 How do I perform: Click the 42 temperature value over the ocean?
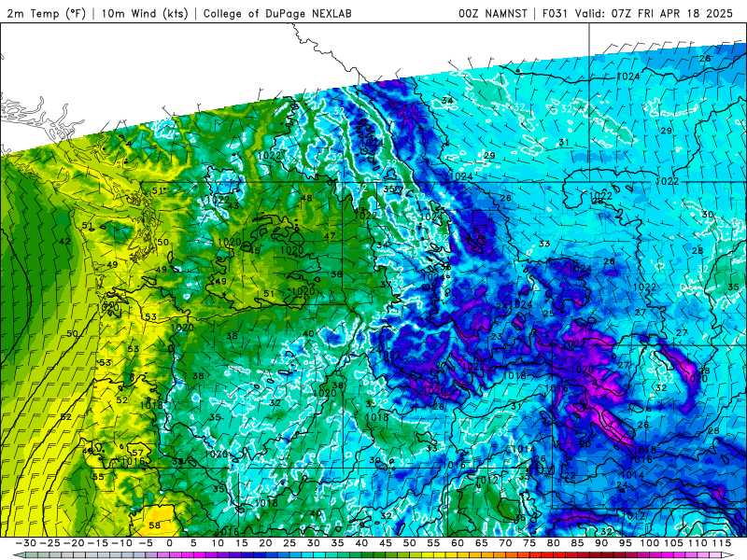[64, 242]
